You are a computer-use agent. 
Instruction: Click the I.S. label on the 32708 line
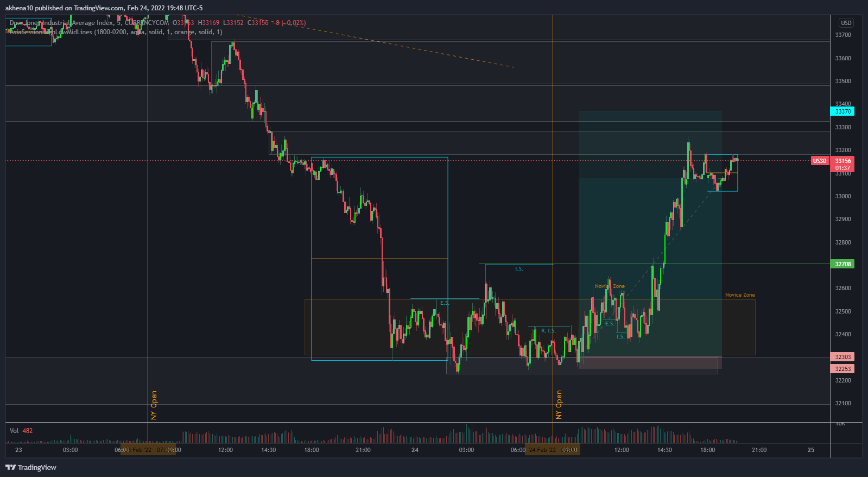pos(519,269)
